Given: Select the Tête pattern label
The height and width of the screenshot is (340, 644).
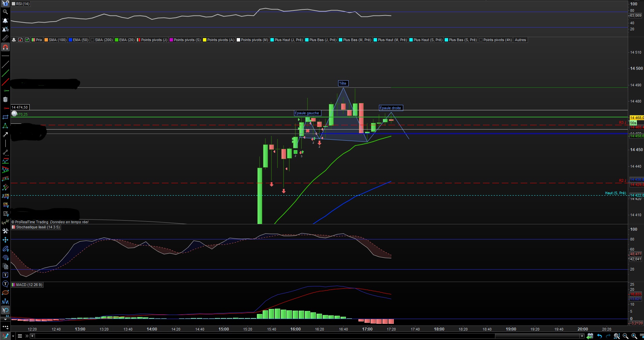Looking at the screenshot, I should coord(343,83).
